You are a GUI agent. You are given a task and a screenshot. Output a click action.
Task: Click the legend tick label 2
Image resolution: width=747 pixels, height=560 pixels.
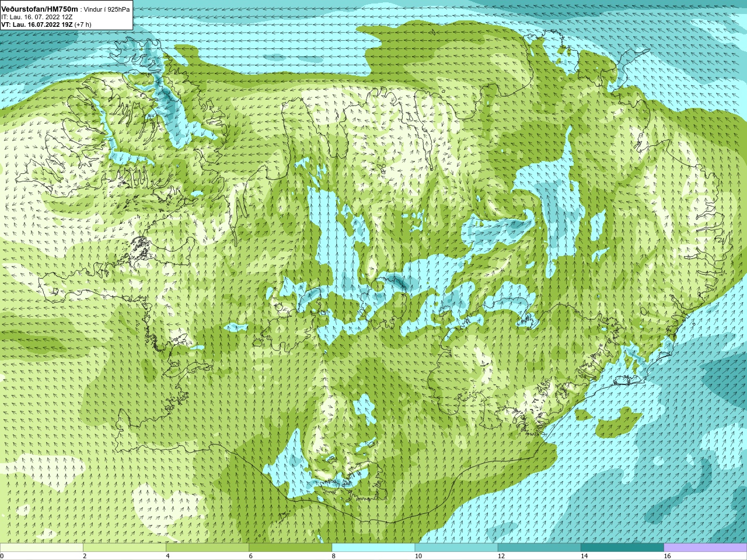point(85,556)
